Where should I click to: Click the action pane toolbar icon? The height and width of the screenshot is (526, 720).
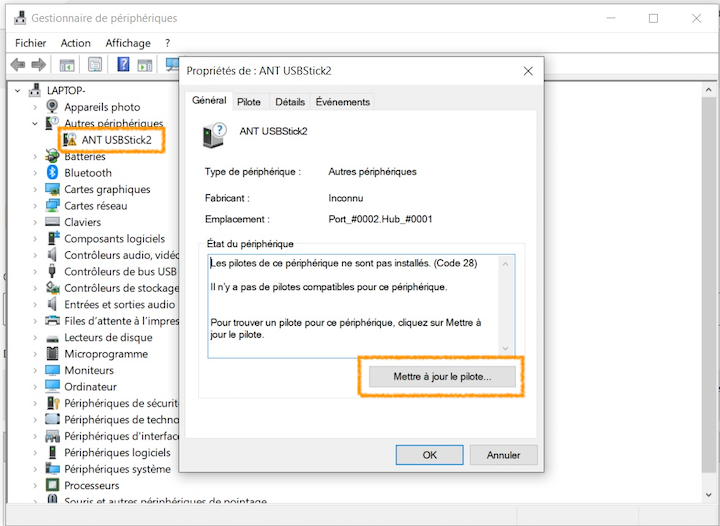tap(145, 65)
